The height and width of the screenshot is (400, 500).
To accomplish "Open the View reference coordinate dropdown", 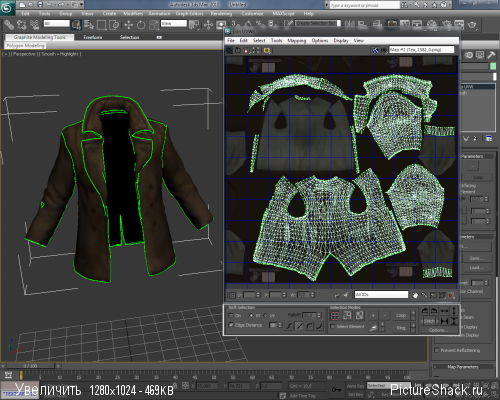I will (174, 23).
